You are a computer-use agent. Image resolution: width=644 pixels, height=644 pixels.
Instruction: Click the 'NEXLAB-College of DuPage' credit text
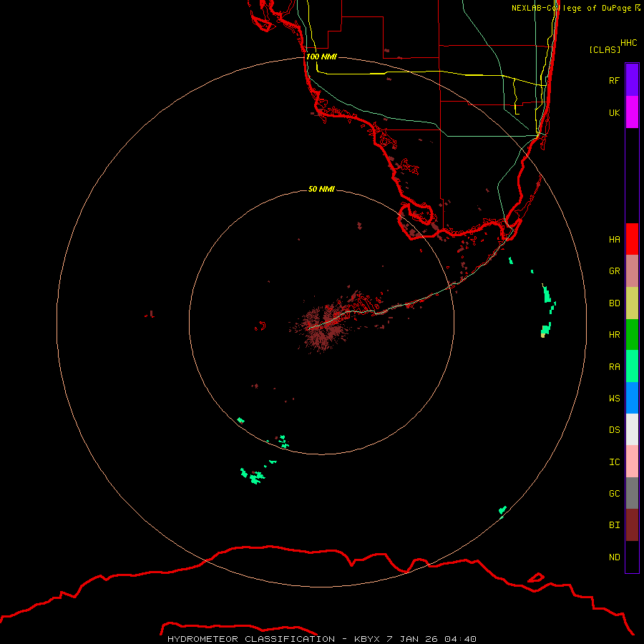571,8
